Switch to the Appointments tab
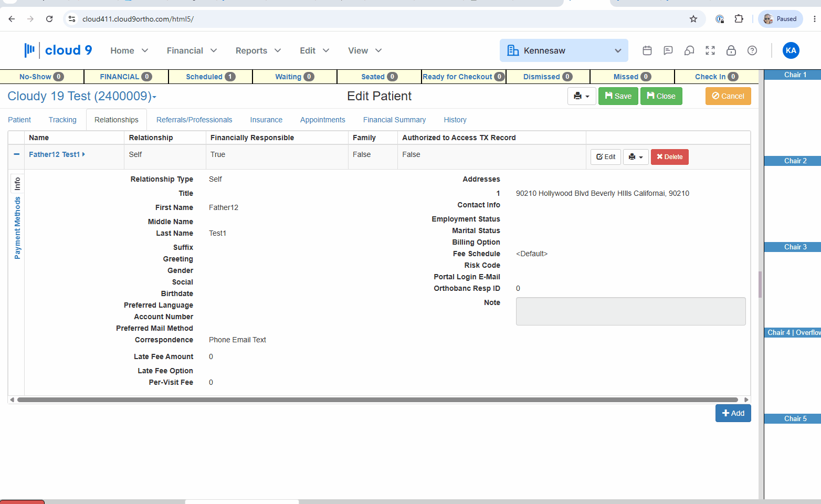This screenshot has width=821, height=504. 323,120
